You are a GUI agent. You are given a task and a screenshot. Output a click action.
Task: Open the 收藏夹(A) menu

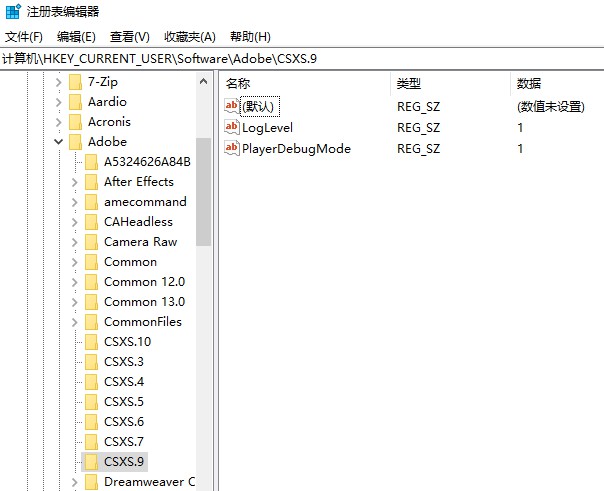tap(190, 37)
